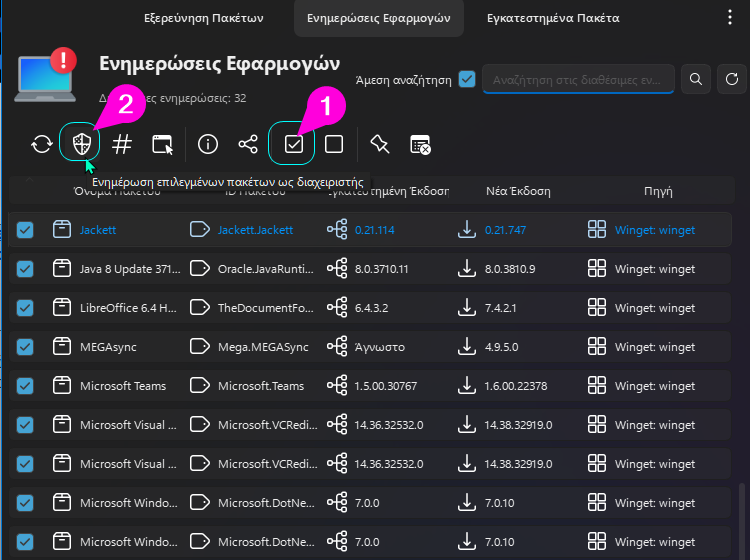Click download icon beside 4.9.5.0

coord(466,347)
